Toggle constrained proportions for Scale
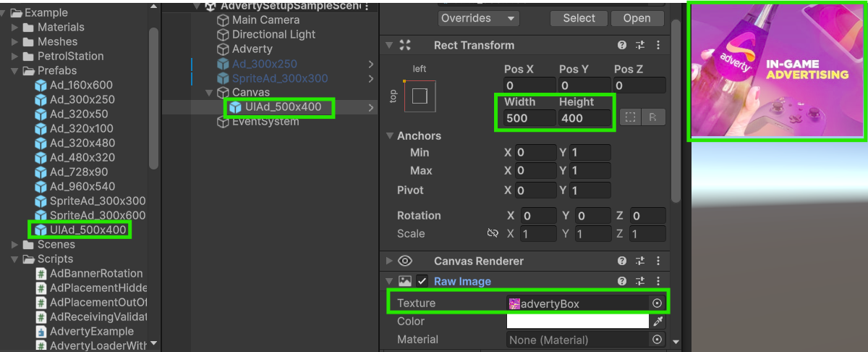 (x=493, y=234)
